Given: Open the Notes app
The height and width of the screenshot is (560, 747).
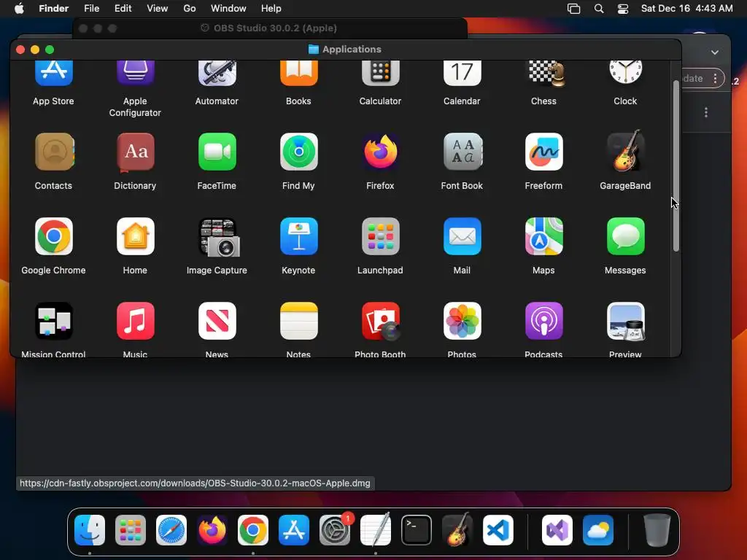Looking at the screenshot, I should (x=298, y=321).
